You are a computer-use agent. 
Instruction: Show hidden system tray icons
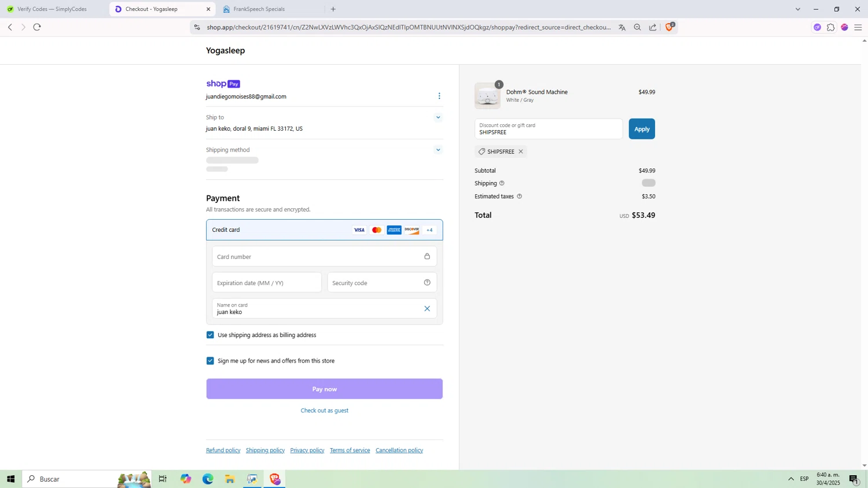790,479
